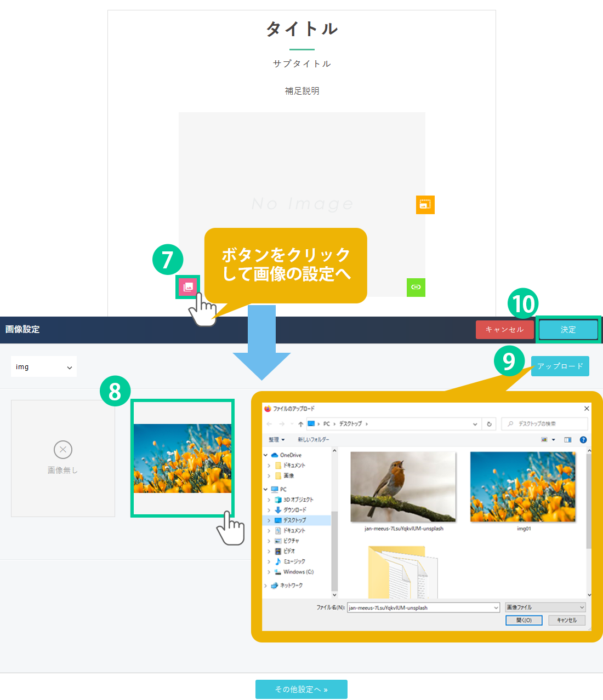Click 新しいフォルダー in the dialog toolbar
Image resolution: width=603 pixels, height=700 pixels.
(313, 440)
